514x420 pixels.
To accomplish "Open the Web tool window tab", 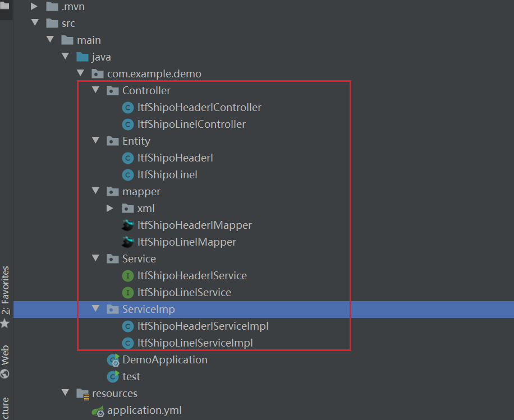I will pyautogui.click(x=5, y=355).
